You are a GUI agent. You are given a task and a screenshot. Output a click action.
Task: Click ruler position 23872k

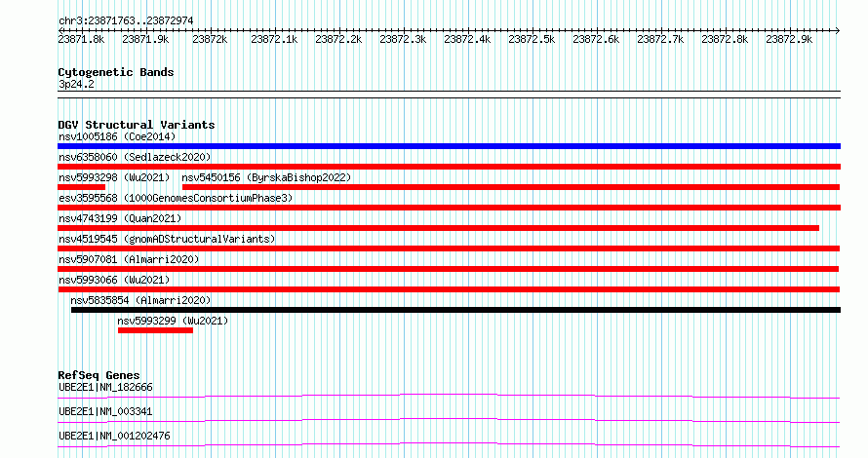210,39
